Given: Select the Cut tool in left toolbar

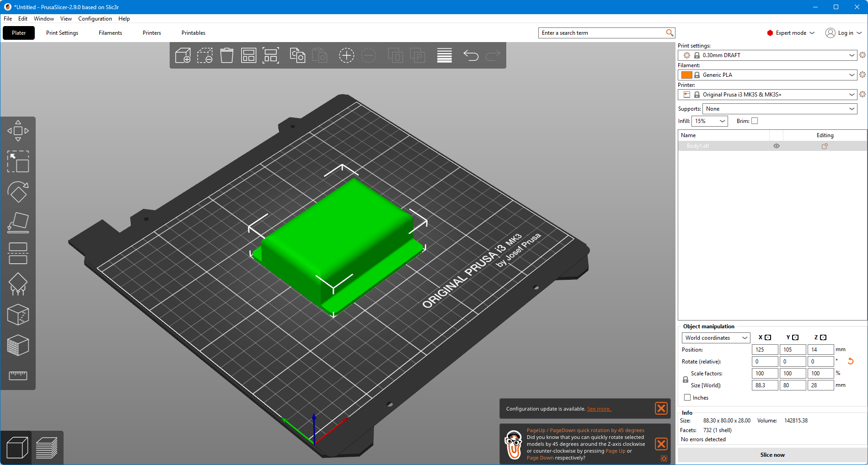Looking at the screenshot, I should pyautogui.click(x=18, y=253).
